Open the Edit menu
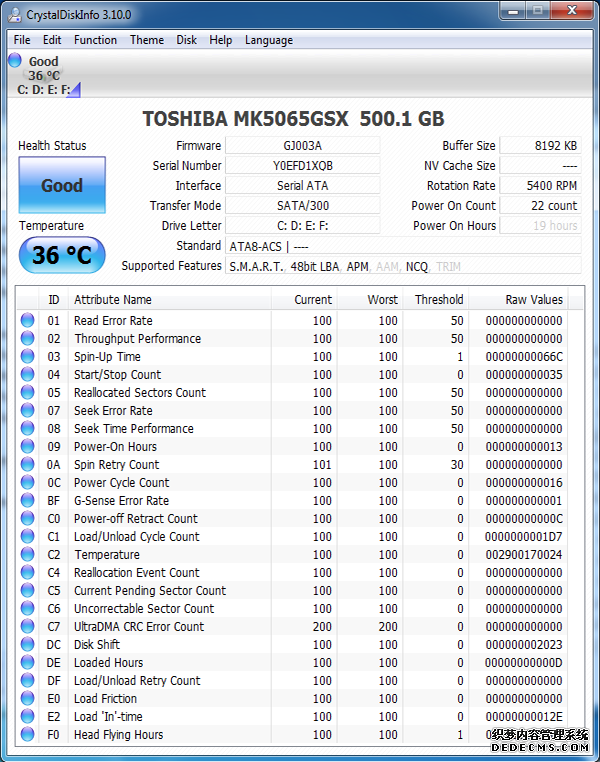This screenshot has width=600, height=762. (52, 40)
